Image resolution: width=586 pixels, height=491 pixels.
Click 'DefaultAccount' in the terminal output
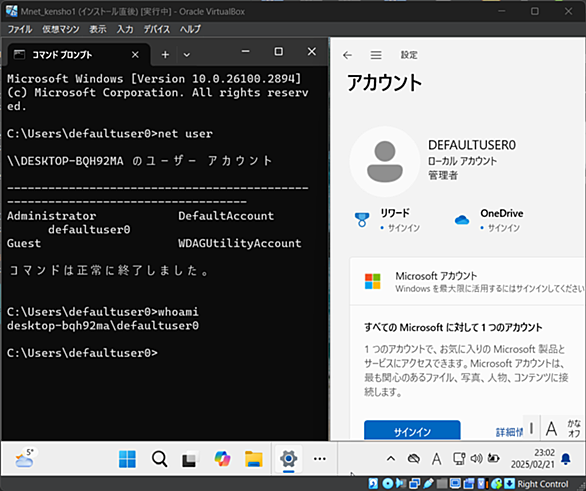pos(226,216)
